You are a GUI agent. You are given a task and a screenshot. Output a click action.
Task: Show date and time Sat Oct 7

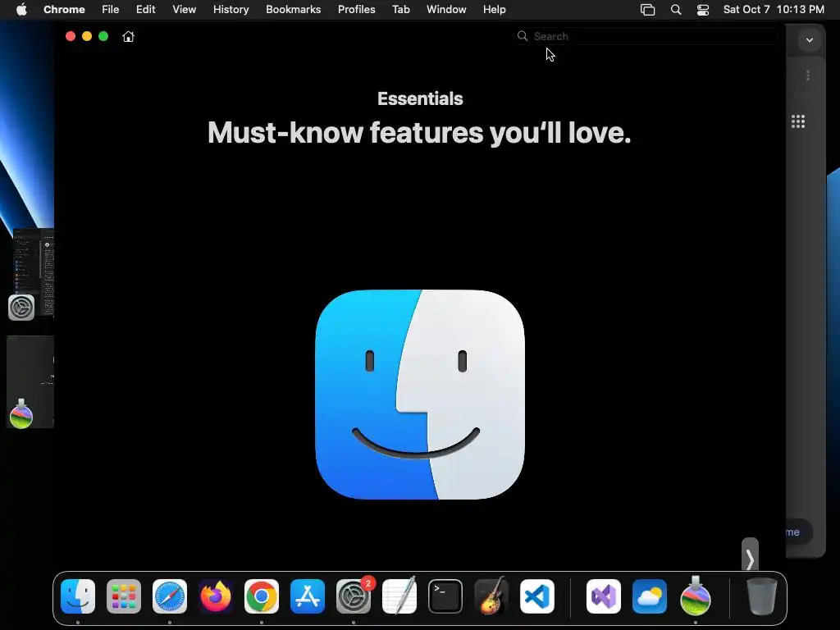coord(774,10)
